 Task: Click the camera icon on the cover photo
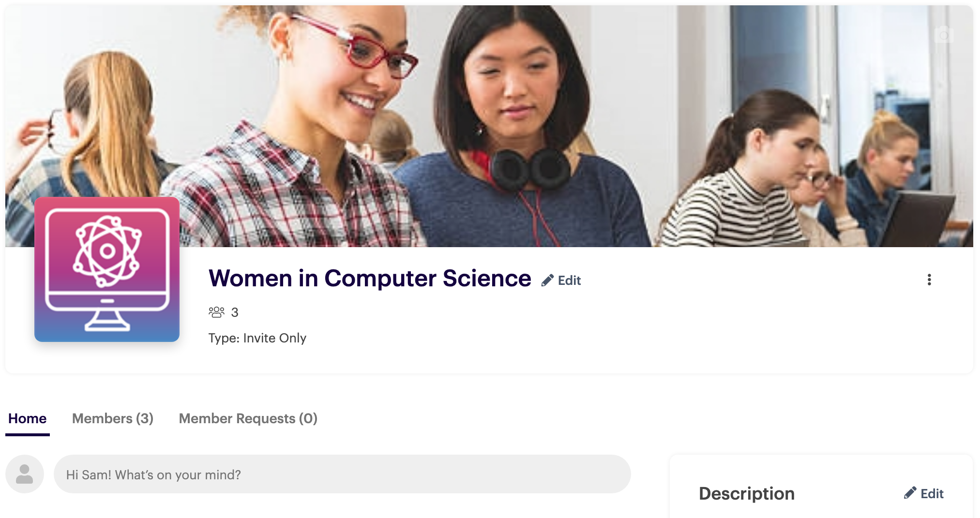[x=943, y=35]
